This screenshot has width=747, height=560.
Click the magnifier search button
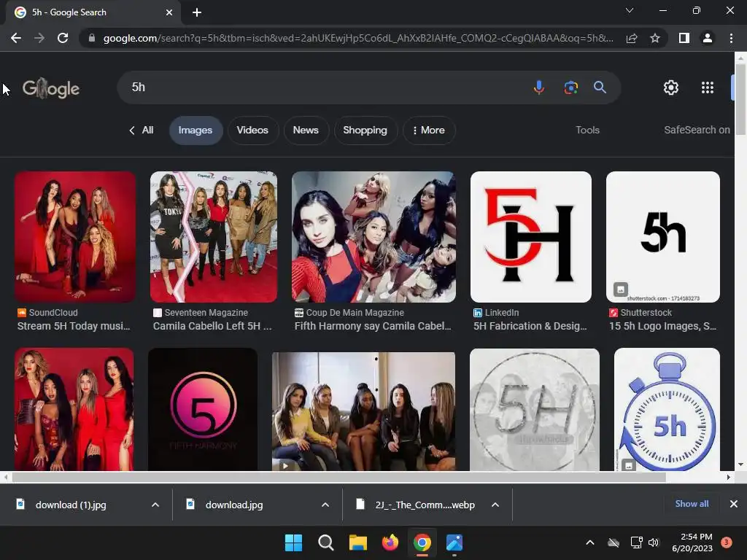click(600, 87)
